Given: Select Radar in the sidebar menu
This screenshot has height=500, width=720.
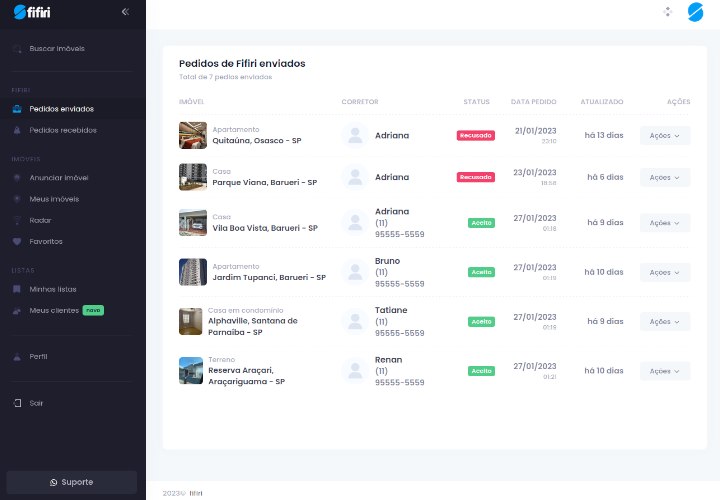Looking at the screenshot, I should click(x=40, y=220).
